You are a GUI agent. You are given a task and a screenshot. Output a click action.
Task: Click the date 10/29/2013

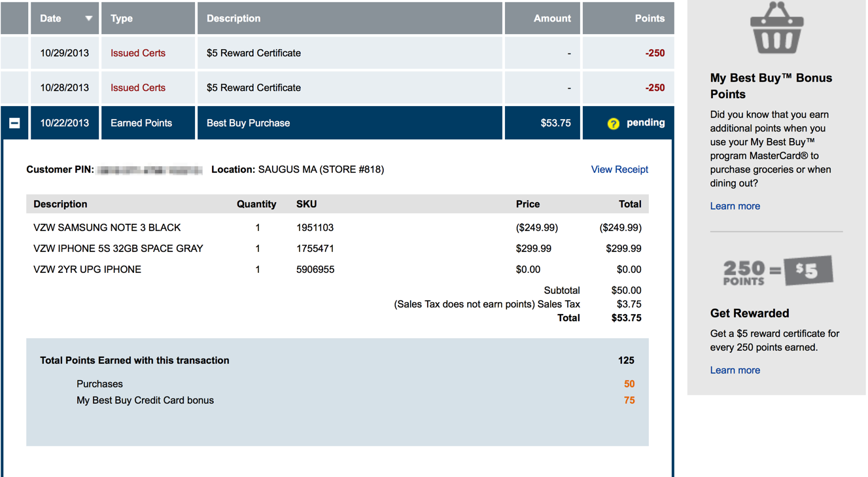(65, 53)
